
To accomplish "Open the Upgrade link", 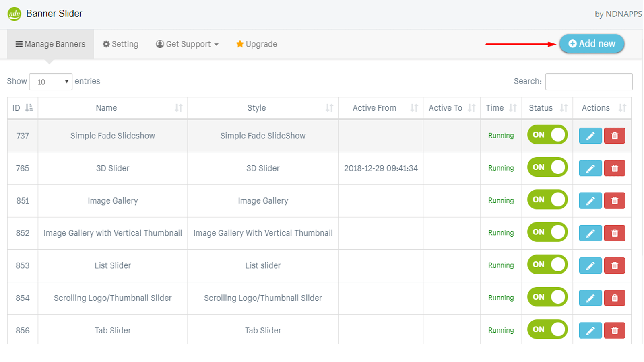I will (256, 44).
